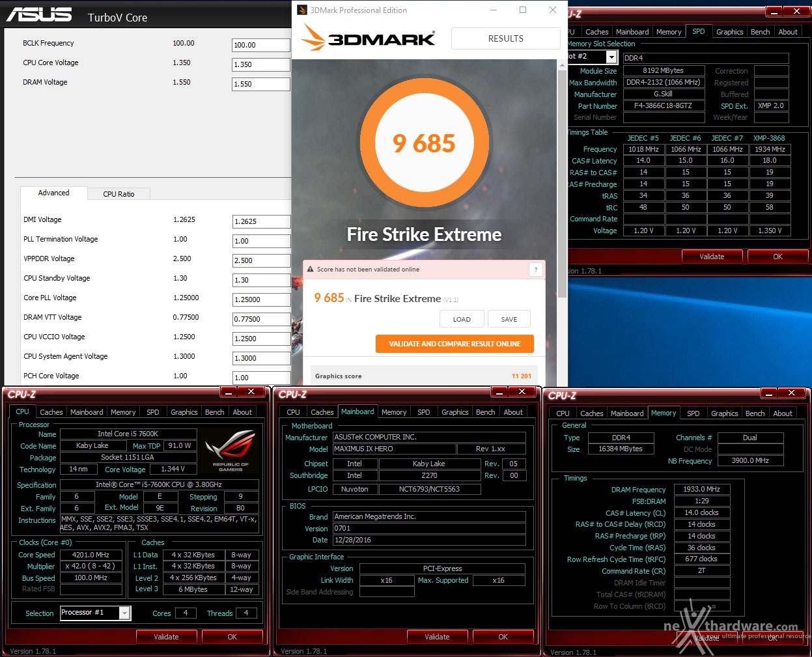Click the "XMP-3868" timings column header
812x657 pixels.
[x=770, y=138]
